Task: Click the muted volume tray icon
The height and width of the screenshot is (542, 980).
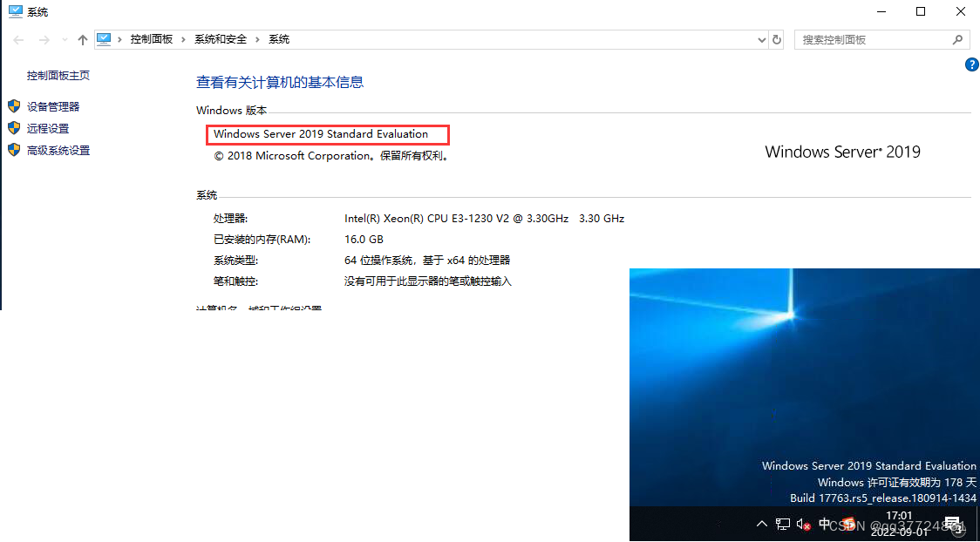Action: (x=804, y=525)
